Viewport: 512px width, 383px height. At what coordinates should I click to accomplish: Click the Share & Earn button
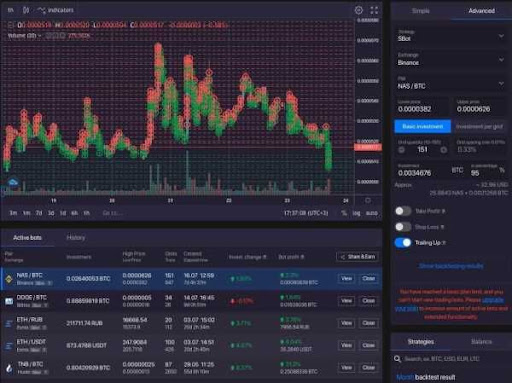[357, 257]
